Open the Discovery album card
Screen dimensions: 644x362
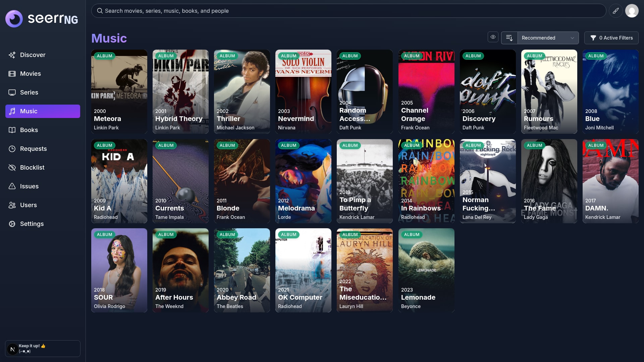pos(488,92)
